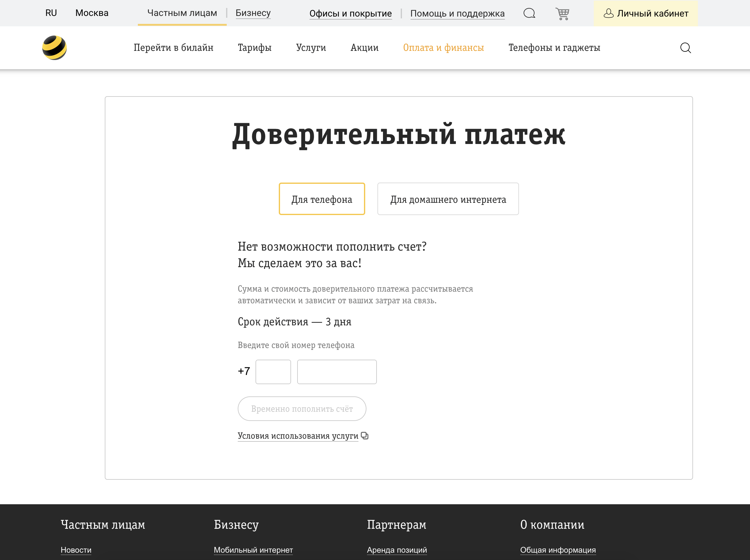This screenshot has width=750, height=560.
Task: Switch to "Для домашнего интернета" option
Action: pyautogui.click(x=448, y=199)
